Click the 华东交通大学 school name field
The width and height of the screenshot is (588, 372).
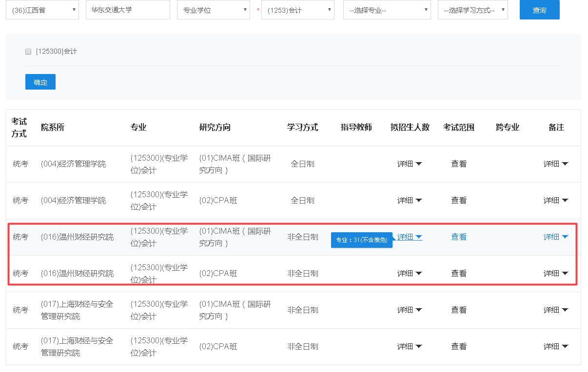click(x=128, y=10)
